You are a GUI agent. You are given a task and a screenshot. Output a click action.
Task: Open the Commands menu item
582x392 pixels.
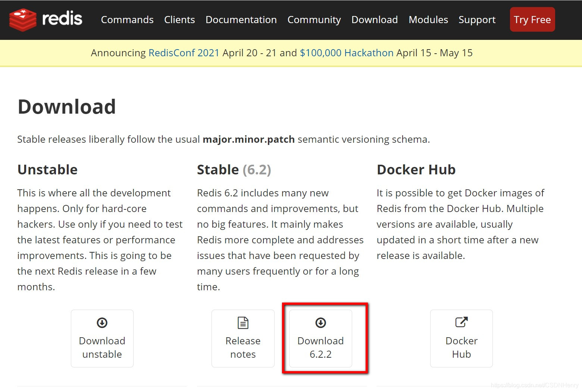point(127,20)
